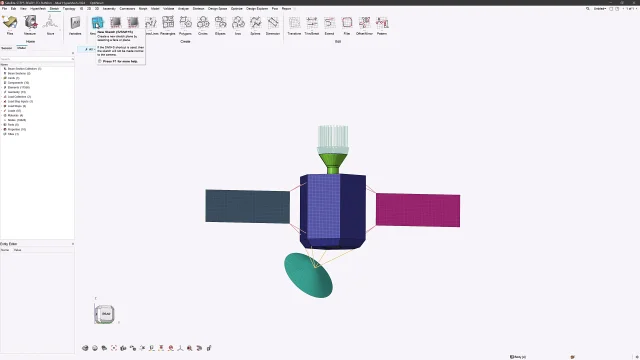Image resolution: width=640 pixels, height=360 pixels.
Task: Select the Points/Lines sketch tool
Action: 151,25
